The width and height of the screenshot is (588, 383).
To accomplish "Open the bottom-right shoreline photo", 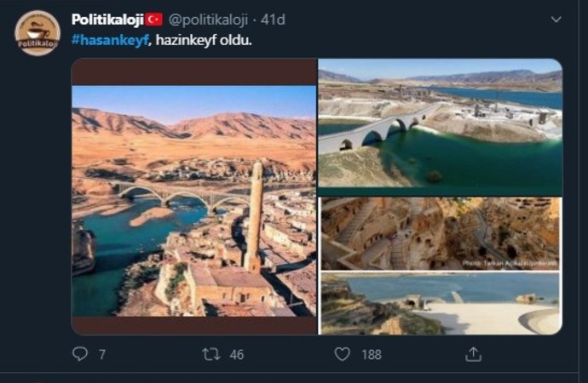I will pos(440,304).
